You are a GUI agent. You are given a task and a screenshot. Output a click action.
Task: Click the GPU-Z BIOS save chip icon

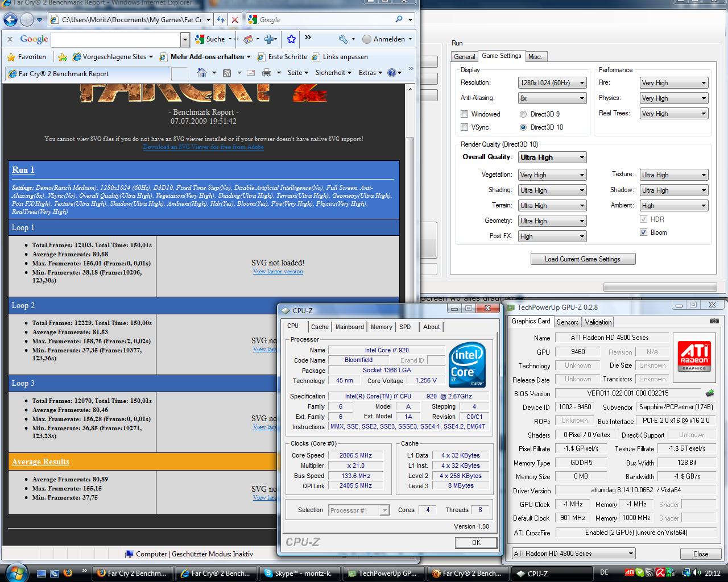[709, 393]
